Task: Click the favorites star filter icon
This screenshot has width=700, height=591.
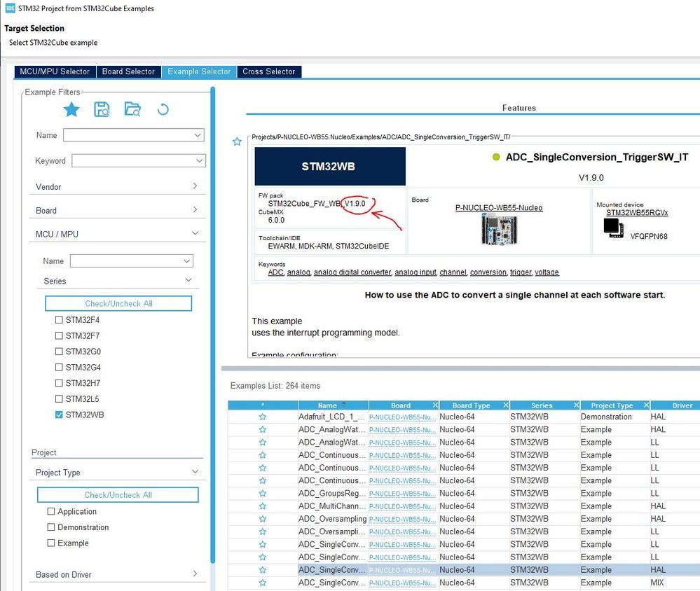Action: click(71, 109)
